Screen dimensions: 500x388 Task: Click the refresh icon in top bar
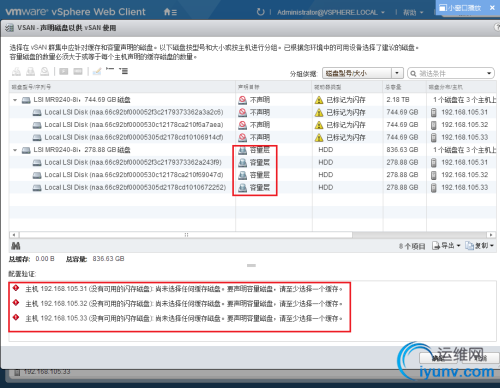coord(260,12)
